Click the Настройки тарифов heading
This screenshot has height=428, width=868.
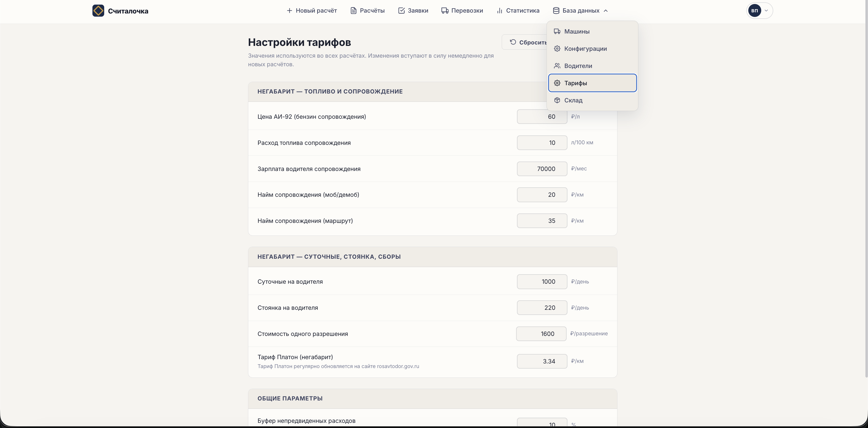pos(299,42)
